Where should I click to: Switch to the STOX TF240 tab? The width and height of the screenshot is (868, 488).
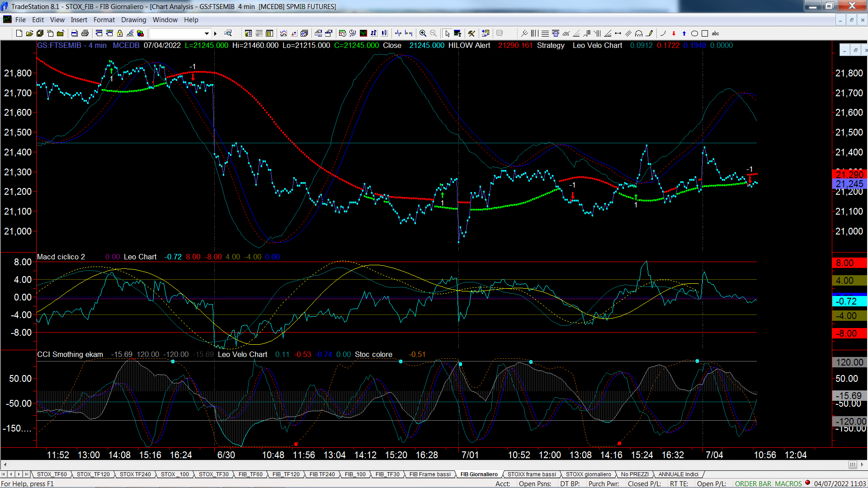(x=135, y=474)
